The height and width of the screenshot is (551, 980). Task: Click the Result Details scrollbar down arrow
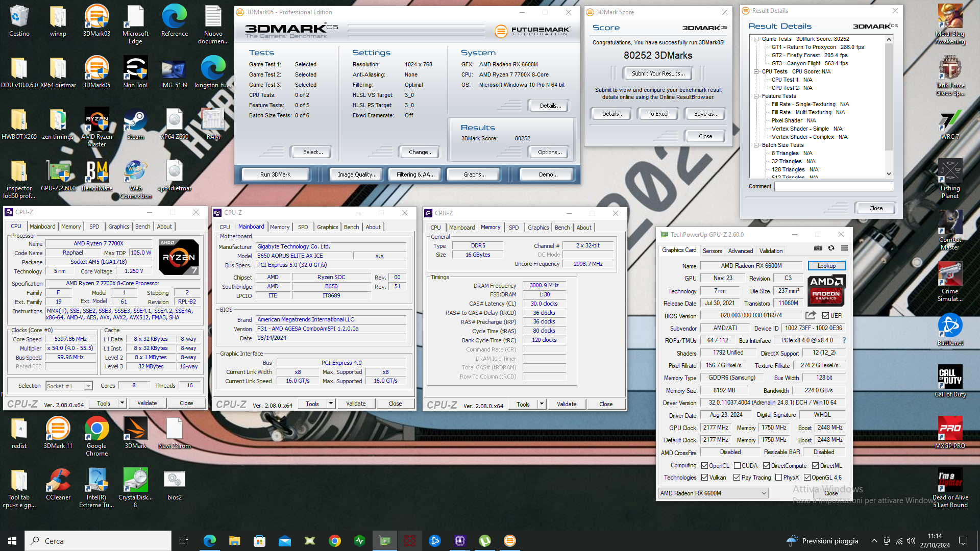[x=889, y=174]
